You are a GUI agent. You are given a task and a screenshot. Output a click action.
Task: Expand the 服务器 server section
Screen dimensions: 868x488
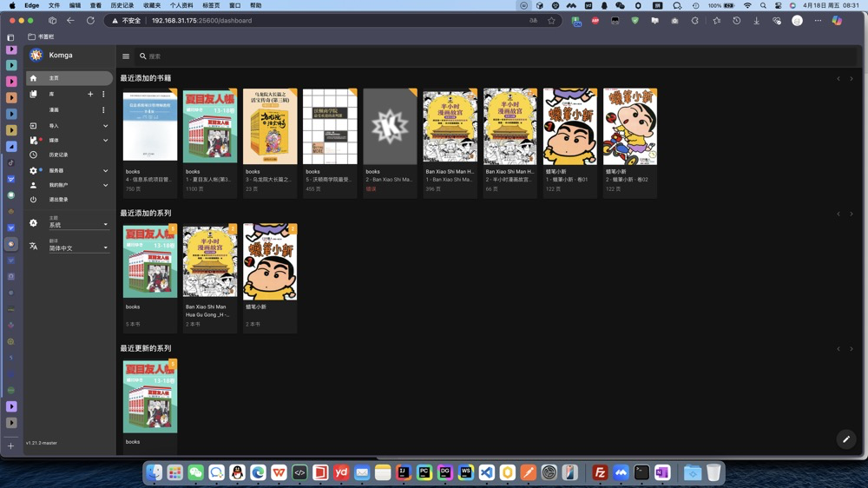(x=69, y=170)
